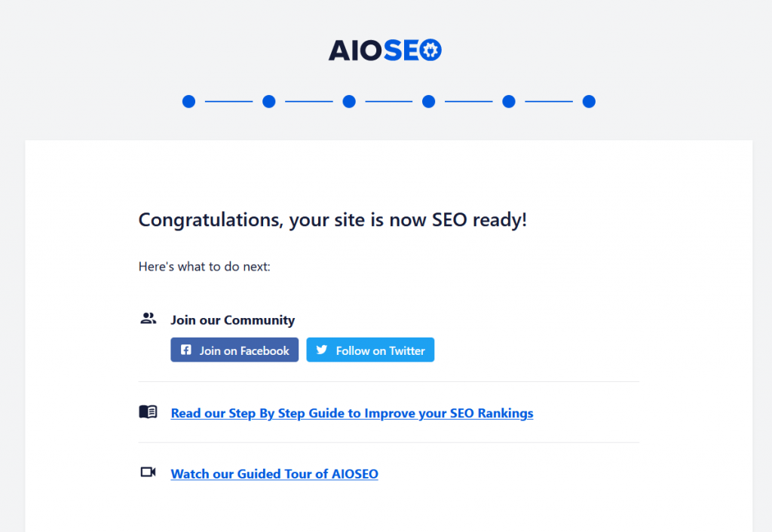The image size is (772, 532).
Task: Click the Join our Community heading
Action: click(x=232, y=320)
